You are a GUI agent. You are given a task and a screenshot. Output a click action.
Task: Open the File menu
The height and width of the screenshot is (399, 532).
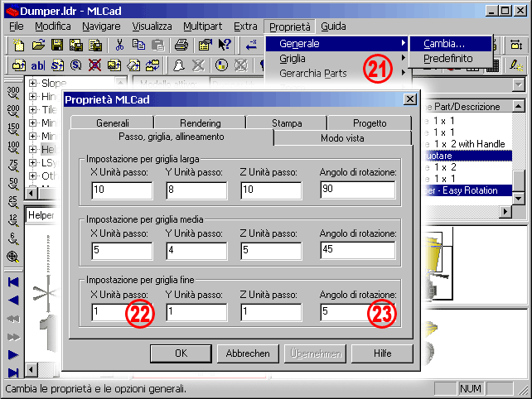[x=17, y=26]
